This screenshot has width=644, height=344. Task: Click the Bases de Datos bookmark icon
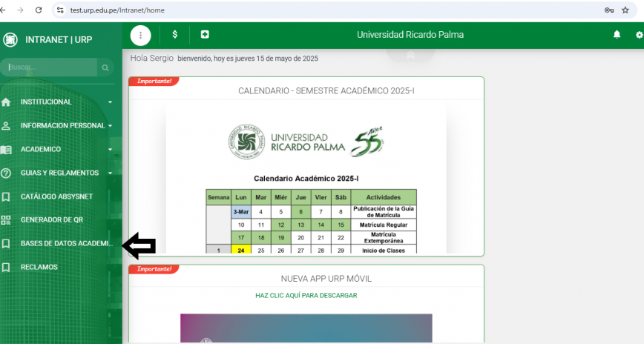[6, 244]
